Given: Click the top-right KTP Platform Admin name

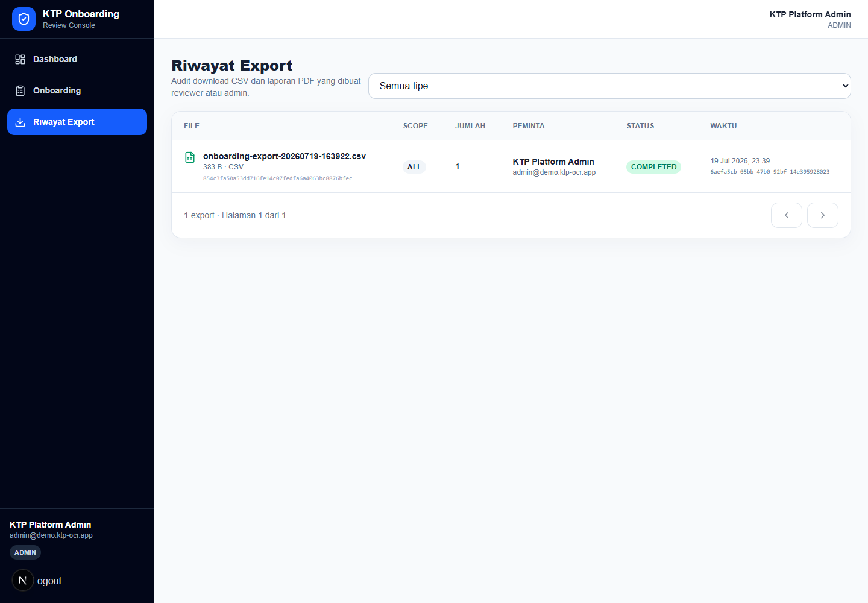Looking at the screenshot, I should (810, 14).
